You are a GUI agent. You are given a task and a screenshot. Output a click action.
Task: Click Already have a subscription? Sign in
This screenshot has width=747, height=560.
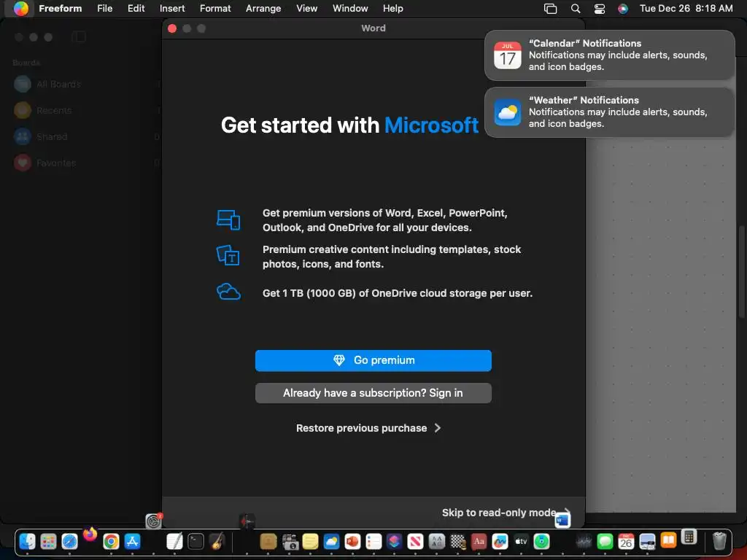pos(373,393)
